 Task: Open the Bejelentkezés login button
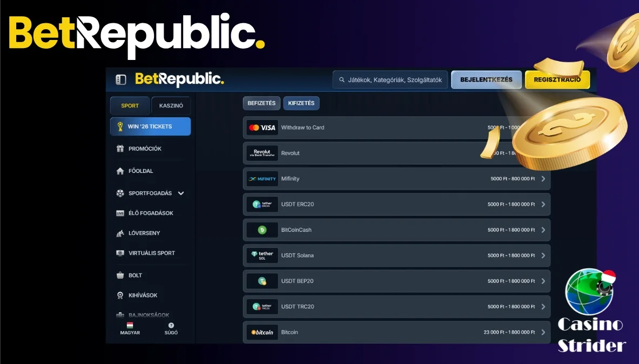tap(486, 80)
